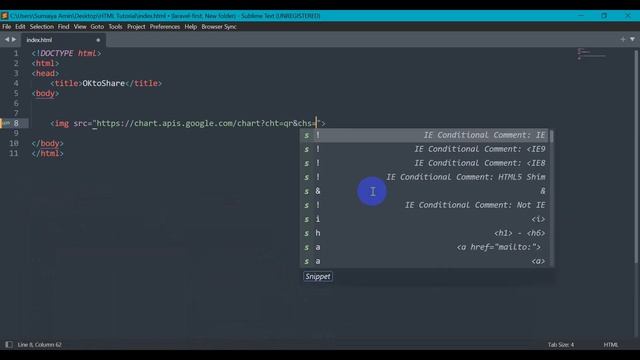Choose the 'IE Conditional Comment: IE' snippet
Screen dimensions: 640x360
coord(425,135)
